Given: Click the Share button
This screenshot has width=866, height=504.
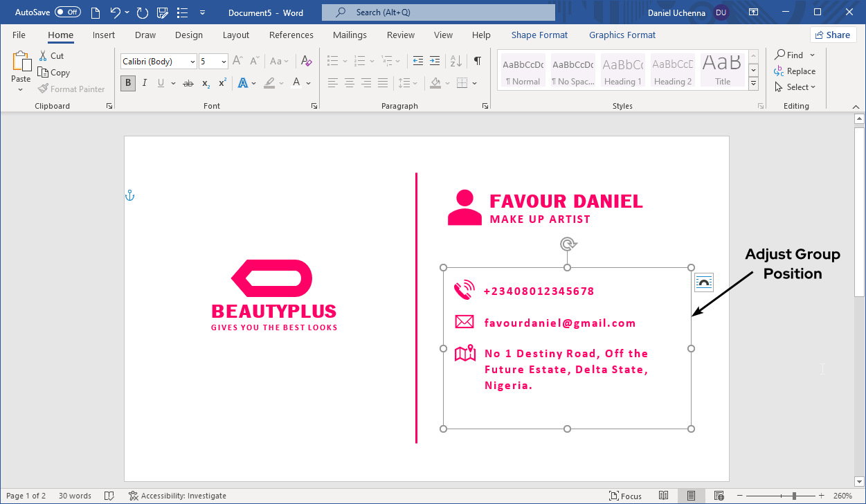Looking at the screenshot, I should coord(833,34).
